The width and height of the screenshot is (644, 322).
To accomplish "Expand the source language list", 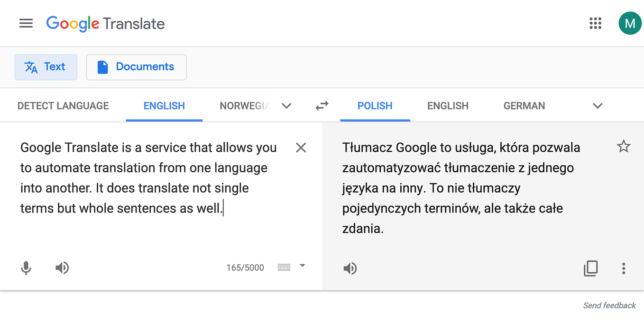I will (x=286, y=106).
